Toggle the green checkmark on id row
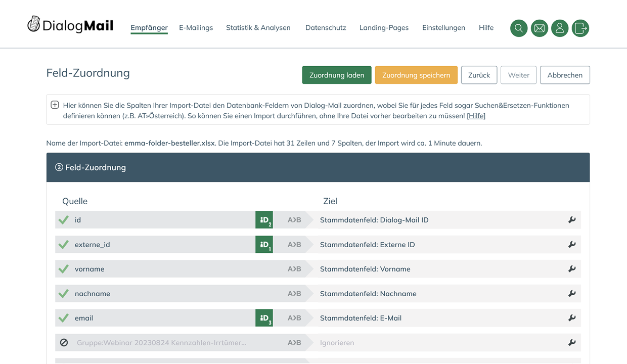The width and height of the screenshot is (627, 364). (x=64, y=220)
